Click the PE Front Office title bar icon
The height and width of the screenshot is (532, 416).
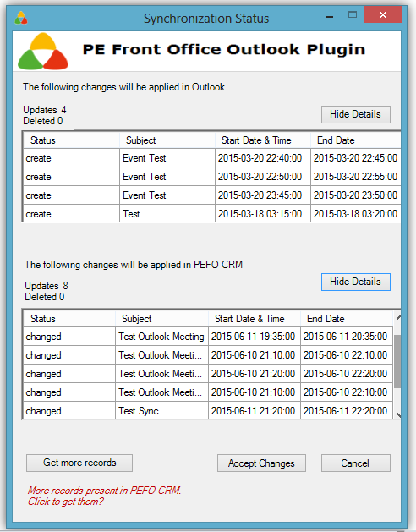[x=21, y=18]
